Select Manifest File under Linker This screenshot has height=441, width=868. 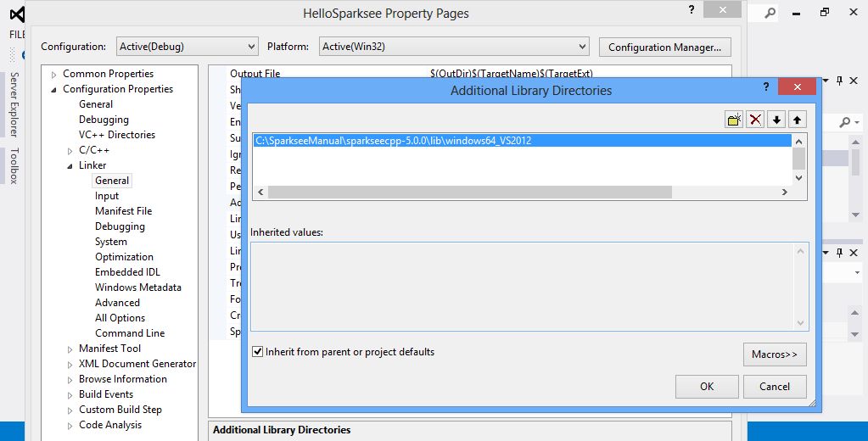point(123,211)
